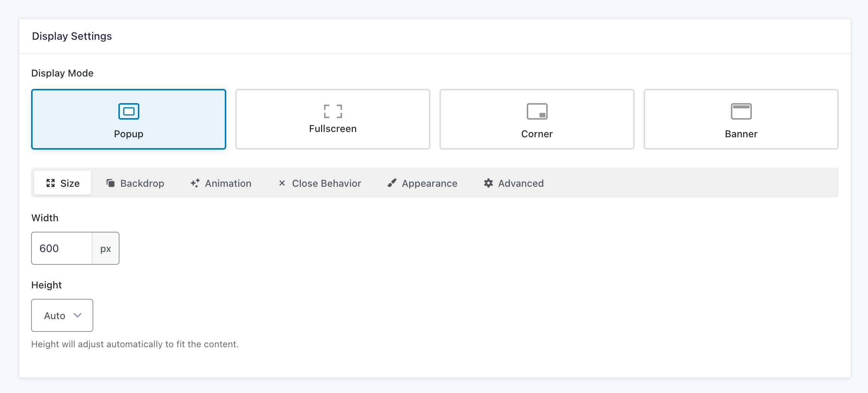Screen dimensions: 868x393
Task: Click the Advanced gear icon
Action: (488, 183)
